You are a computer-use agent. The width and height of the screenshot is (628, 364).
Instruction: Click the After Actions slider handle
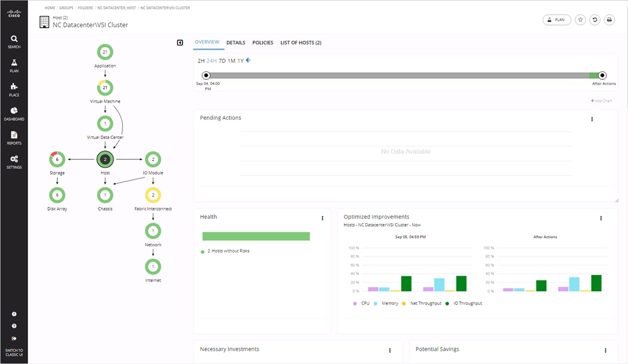click(602, 75)
